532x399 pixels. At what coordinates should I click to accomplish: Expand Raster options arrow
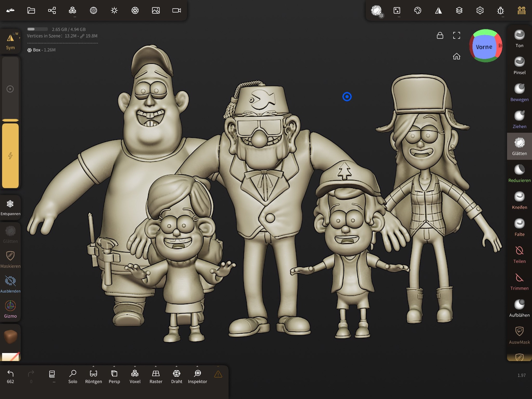(x=156, y=366)
